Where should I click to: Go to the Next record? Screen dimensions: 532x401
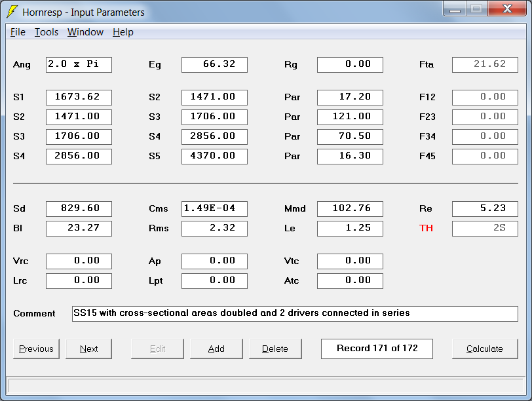88,349
